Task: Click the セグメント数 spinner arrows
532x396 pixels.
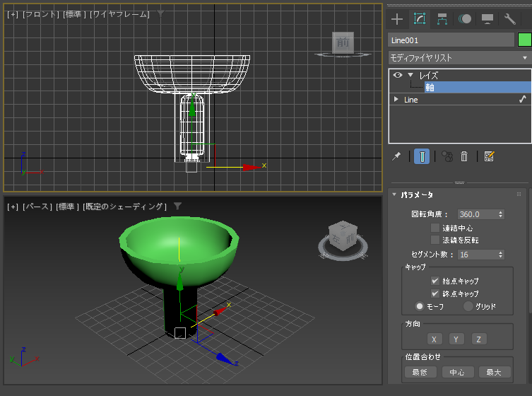Action: click(500, 255)
